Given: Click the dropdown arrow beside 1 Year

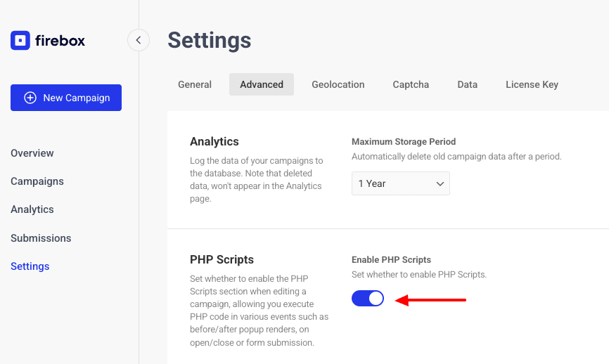Looking at the screenshot, I should tap(440, 184).
